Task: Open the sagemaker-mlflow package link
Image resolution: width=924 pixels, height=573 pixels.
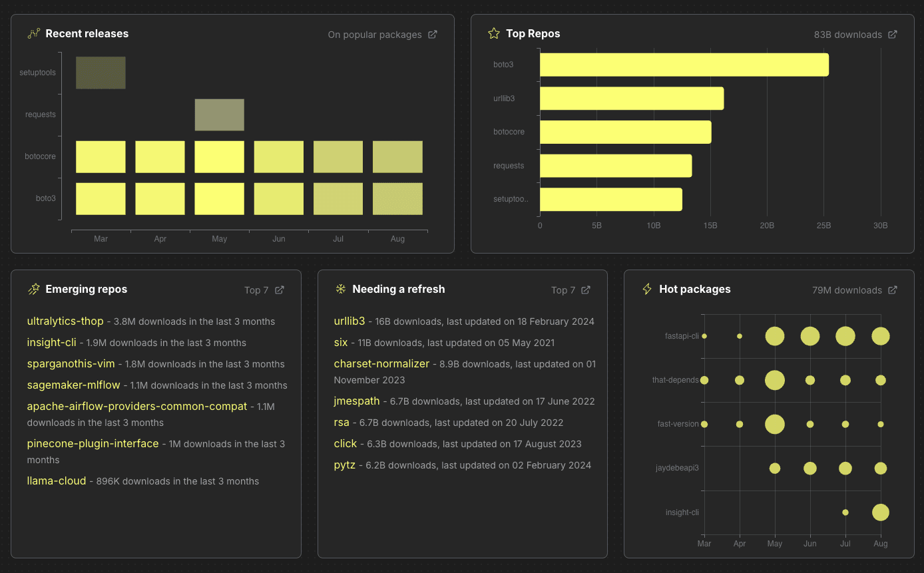Action: click(74, 385)
